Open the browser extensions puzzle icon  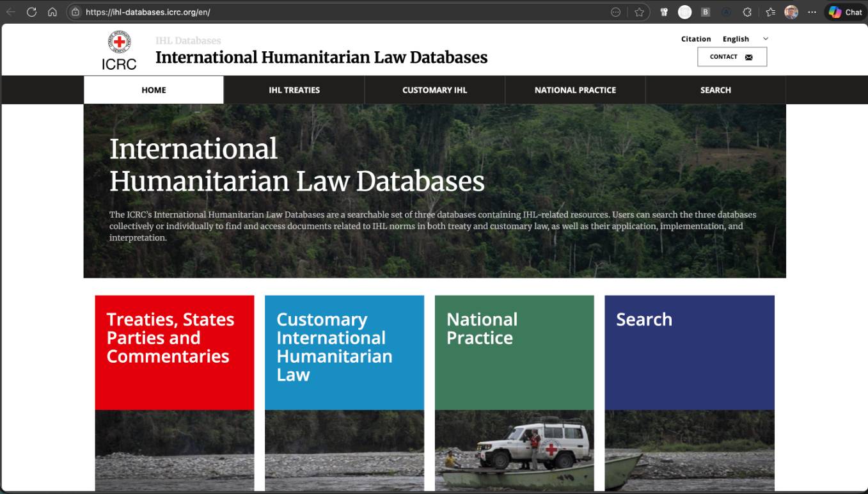coord(746,12)
